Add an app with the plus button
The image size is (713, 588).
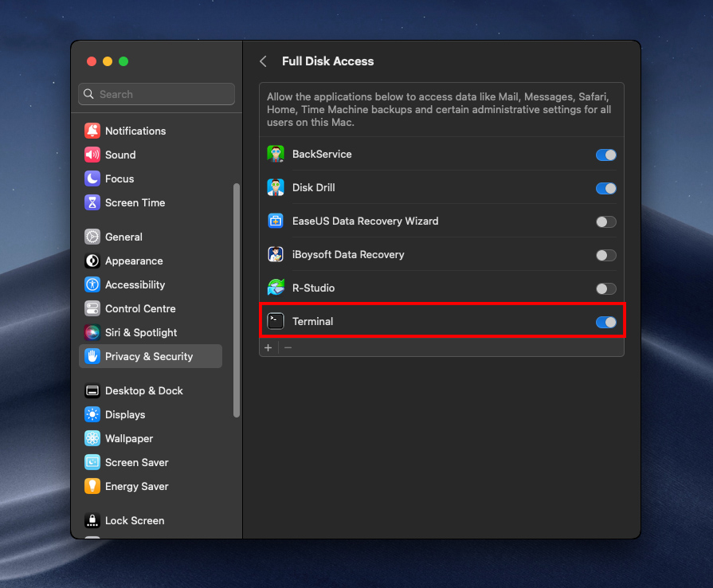pyautogui.click(x=268, y=348)
